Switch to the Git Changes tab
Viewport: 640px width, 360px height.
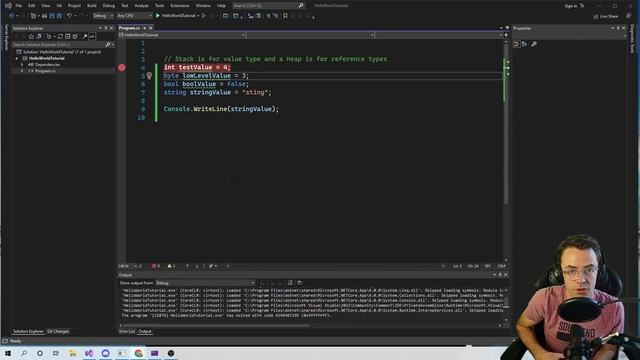[58, 331]
